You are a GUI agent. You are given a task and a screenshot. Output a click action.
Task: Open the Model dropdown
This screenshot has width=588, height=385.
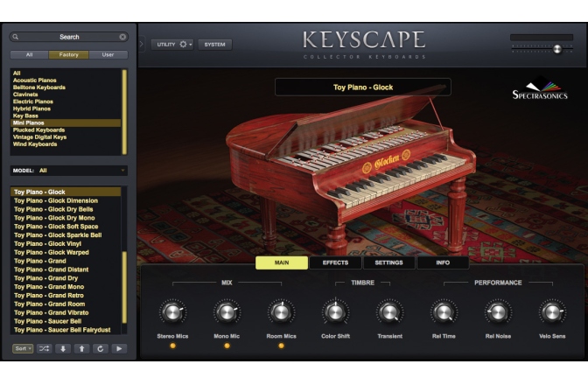tap(69, 171)
